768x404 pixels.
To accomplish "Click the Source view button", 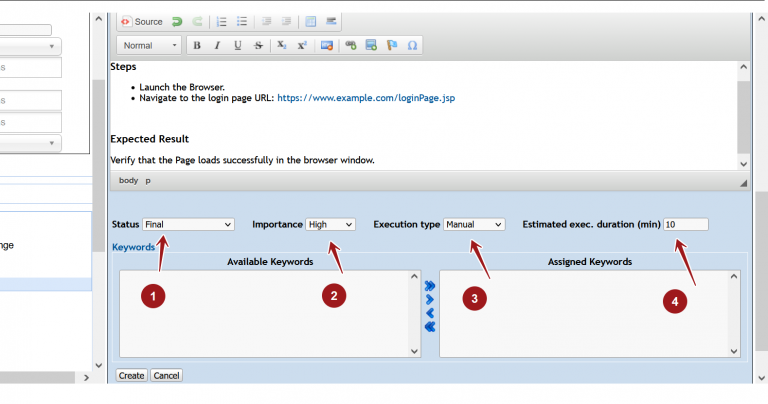I will click(141, 21).
